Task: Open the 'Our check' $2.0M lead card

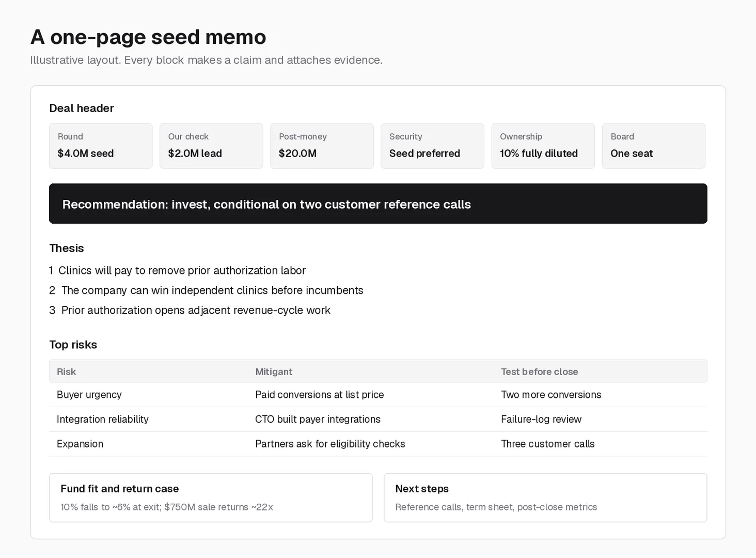Action: pos(211,146)
